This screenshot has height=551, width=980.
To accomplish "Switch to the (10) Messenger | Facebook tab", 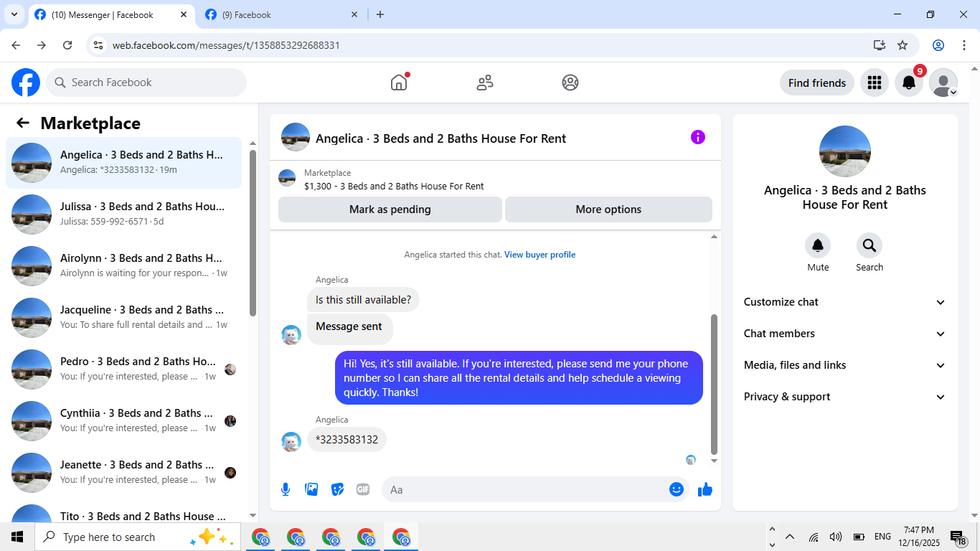I will (110, 14).
